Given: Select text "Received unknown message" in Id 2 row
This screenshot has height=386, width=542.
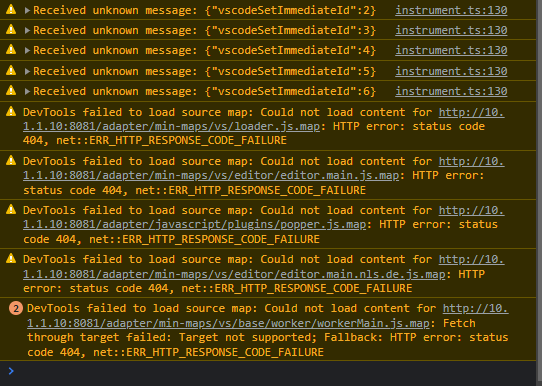Looking at the screenshot, I should (x=112, y=10).
